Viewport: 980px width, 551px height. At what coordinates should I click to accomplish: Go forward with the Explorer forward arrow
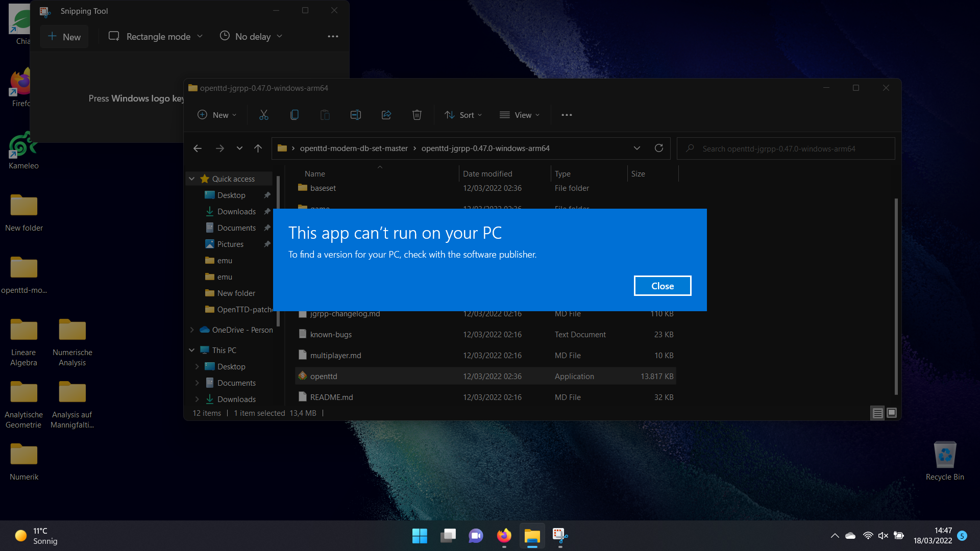point(220,148)
